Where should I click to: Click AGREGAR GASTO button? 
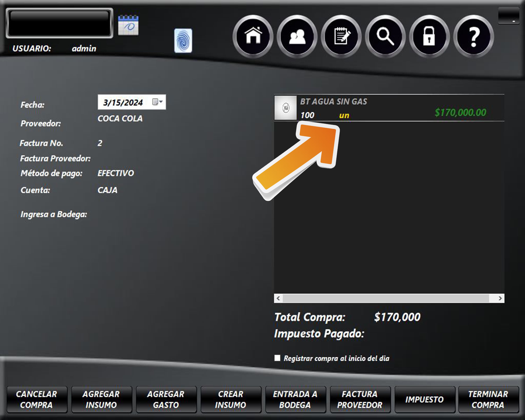click(x=166, y=399)
